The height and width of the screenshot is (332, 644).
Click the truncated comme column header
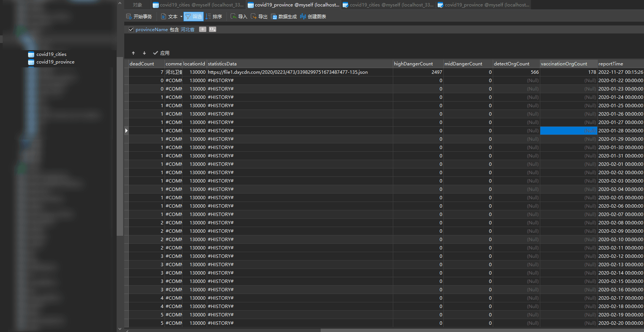(174, 64)
